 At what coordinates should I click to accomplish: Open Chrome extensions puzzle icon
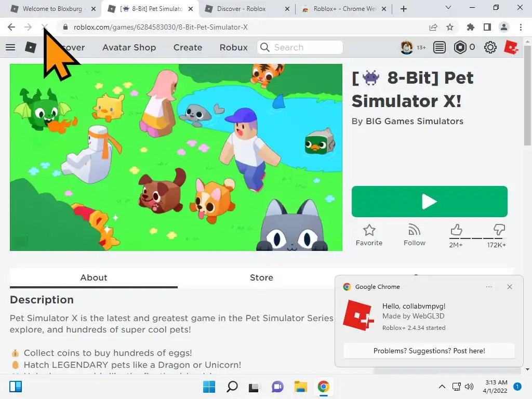tap(470, 27)
